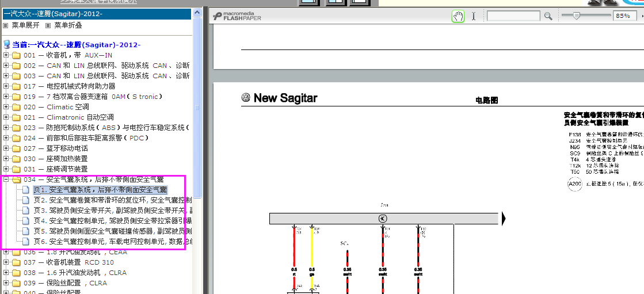Viewport: 644px width, 294px height.
Task: Expand the 001 收音机 AUX-IN folder
Action: [x=6, y=55]
